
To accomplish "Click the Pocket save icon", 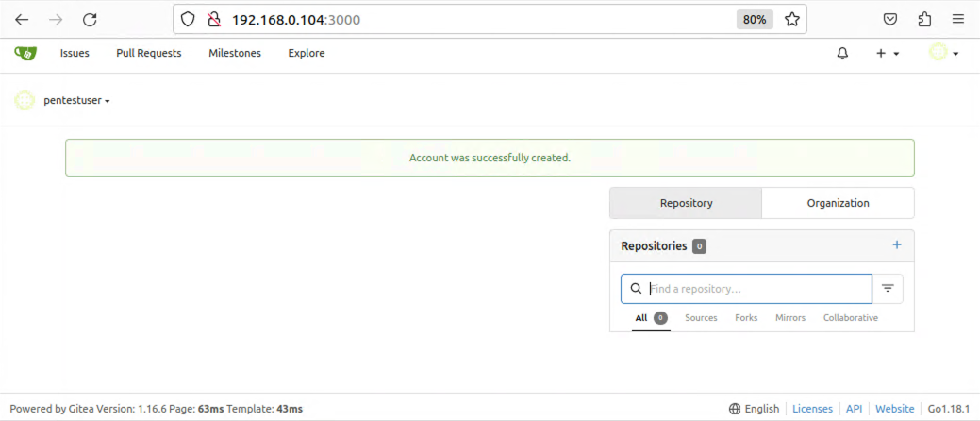I will (x=890, y=19).
